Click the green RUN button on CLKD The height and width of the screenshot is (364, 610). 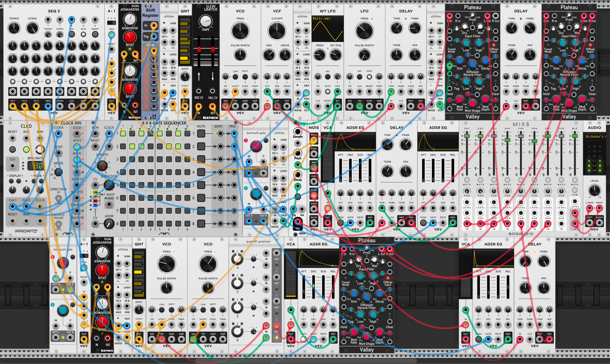click(26, 149)
